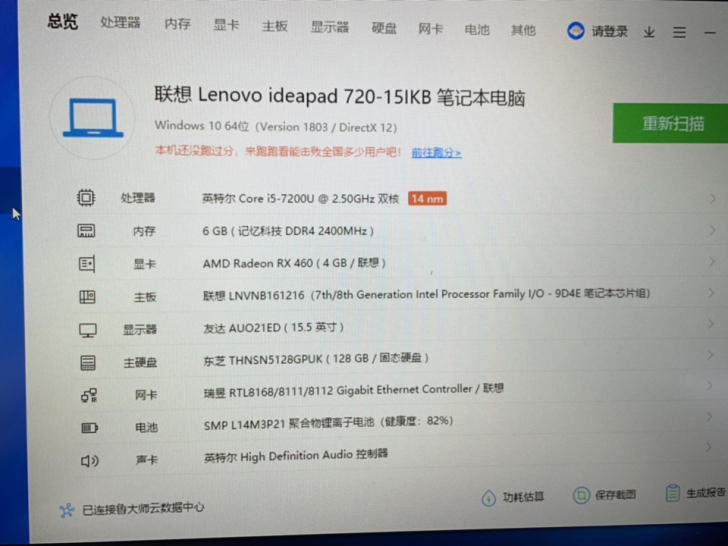This screenshot has height=546, width=728.
Task: Open the 网卡 tab
Action: [430, 29]
